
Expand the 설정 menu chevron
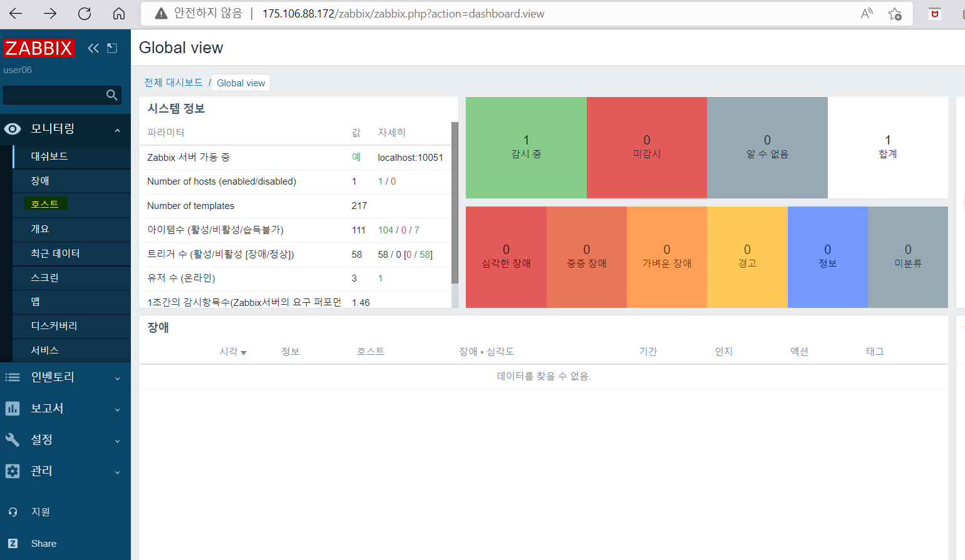[117, 441]
